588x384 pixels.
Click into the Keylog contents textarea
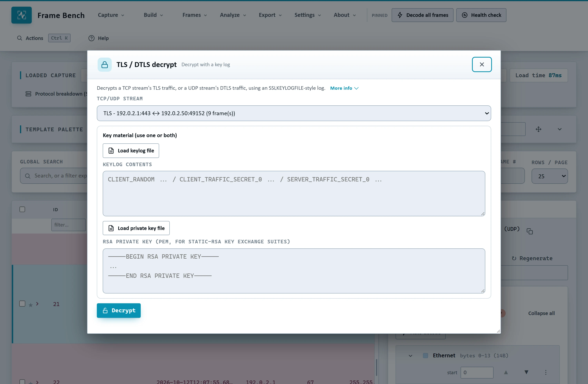(x=294, y=194)
